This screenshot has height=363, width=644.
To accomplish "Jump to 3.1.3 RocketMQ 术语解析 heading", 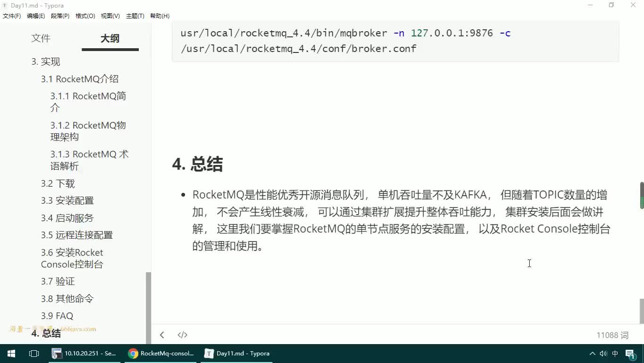I will pos(89,160).
